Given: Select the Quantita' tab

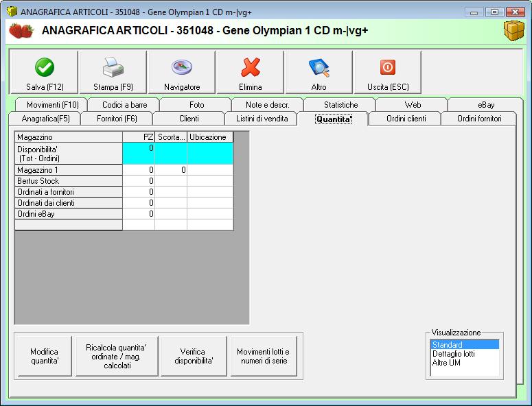Looking at the screenshot, I should (334, 119).
